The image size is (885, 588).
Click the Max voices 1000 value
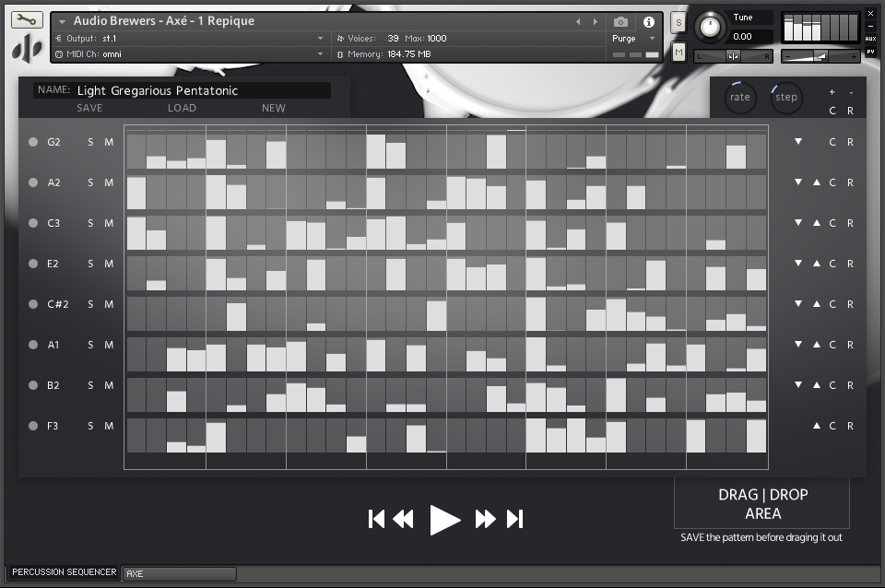[436, 39]
